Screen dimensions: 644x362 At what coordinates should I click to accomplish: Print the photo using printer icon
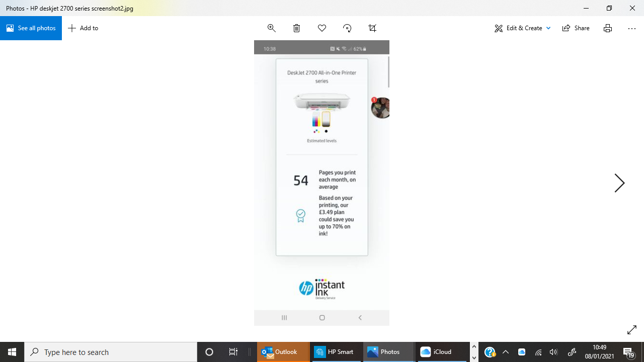pyautogui.click(x=608, y=28)
